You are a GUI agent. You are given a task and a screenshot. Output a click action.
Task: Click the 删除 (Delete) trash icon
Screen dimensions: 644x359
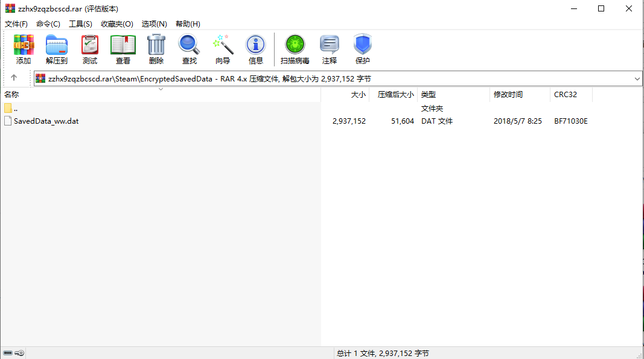coord(156,45)
